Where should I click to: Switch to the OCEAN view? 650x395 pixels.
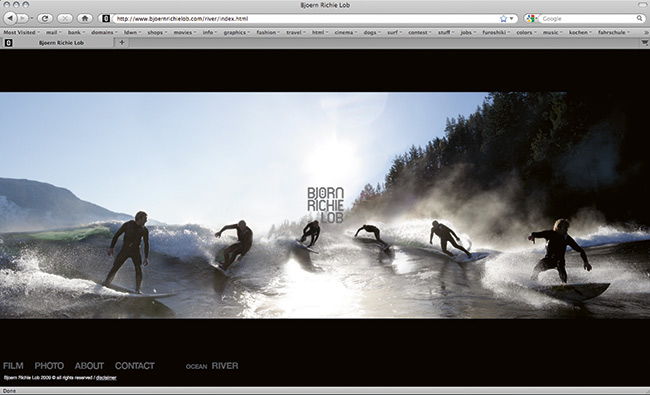tap(196, 367)
